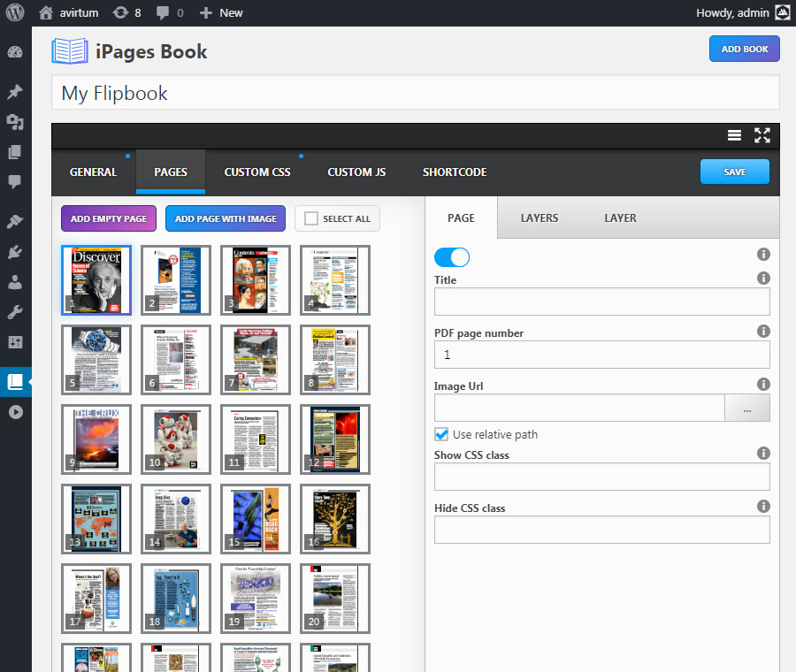The width and height of the screenshot is (796, 672).
Task: Uncheck Use relative path
Action: point(441,434)
